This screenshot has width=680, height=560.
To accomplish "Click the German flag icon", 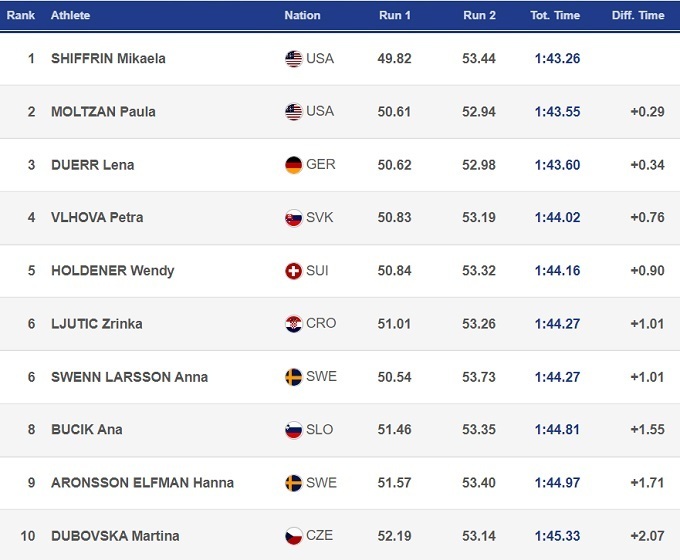I will click(293, 165).
